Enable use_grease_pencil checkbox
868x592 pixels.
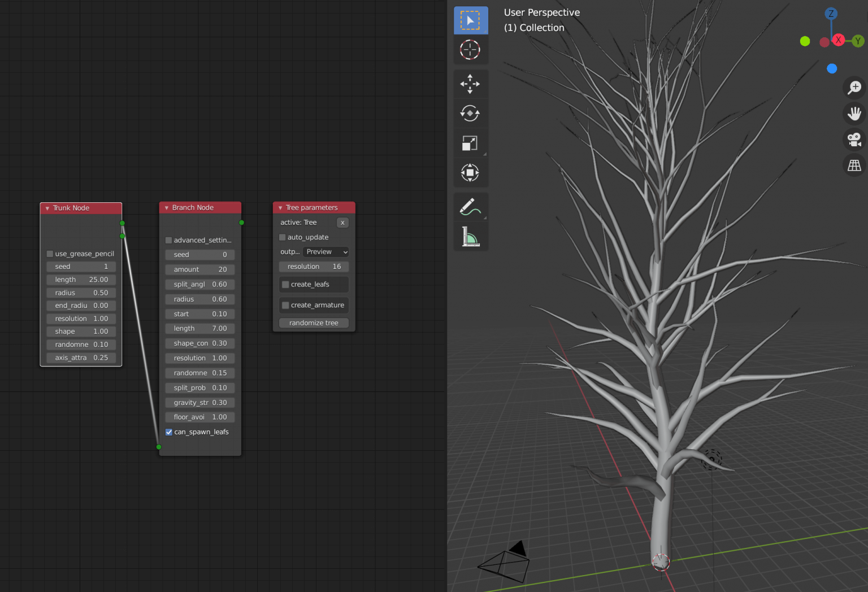click(x=50, y=254)
